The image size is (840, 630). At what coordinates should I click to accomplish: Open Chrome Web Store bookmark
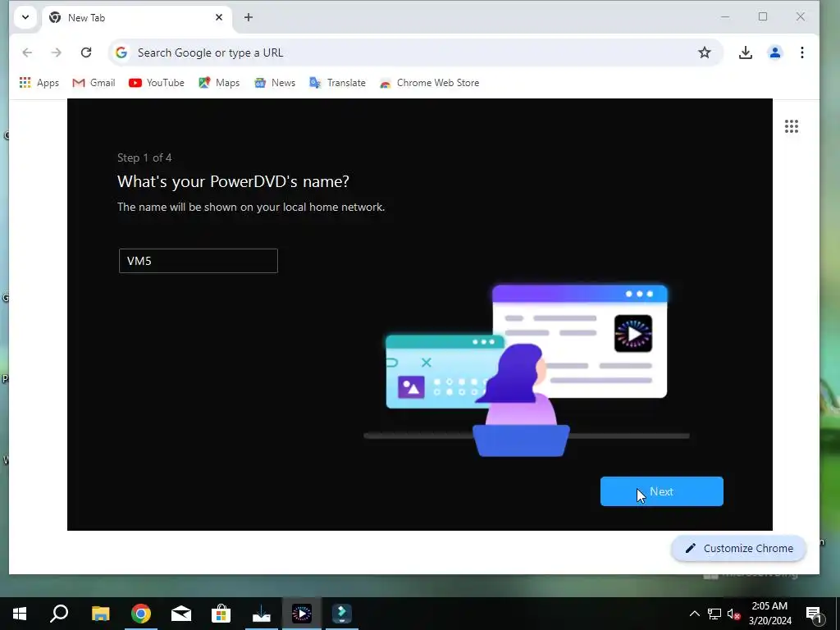430,83
